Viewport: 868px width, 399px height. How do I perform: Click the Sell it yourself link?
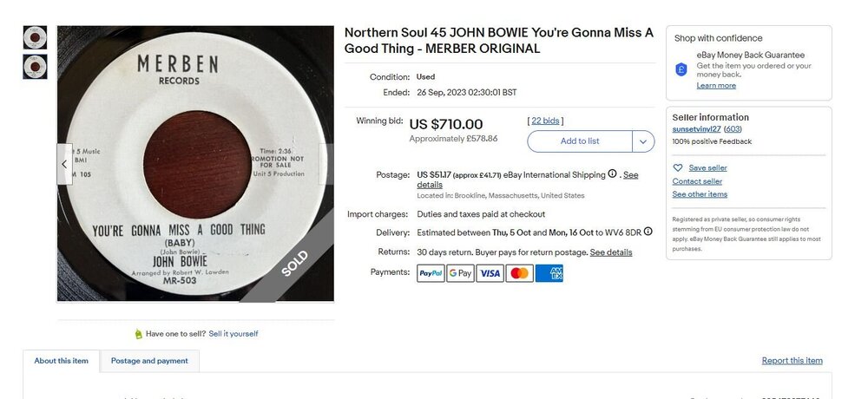point(233,334)
